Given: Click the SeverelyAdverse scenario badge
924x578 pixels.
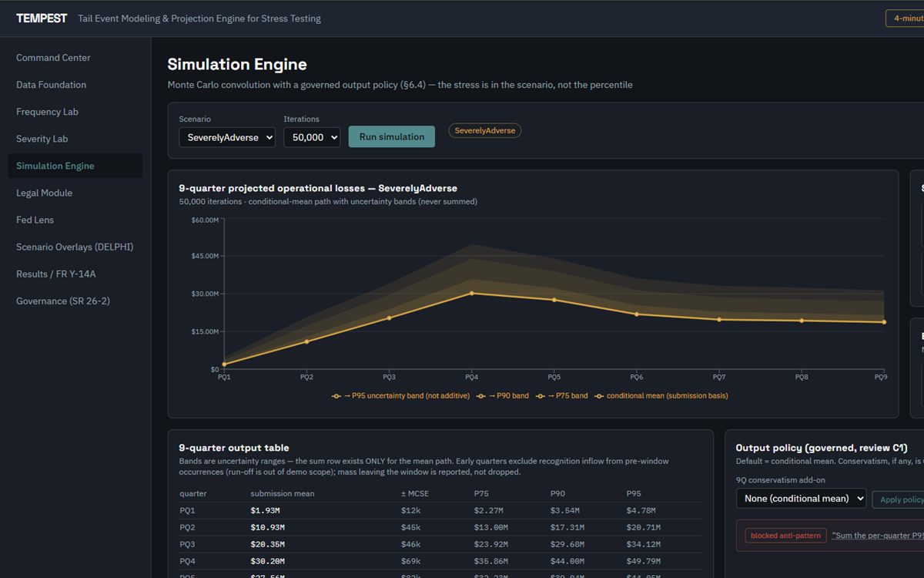Looking at the screenshot, I should [485, 131].
